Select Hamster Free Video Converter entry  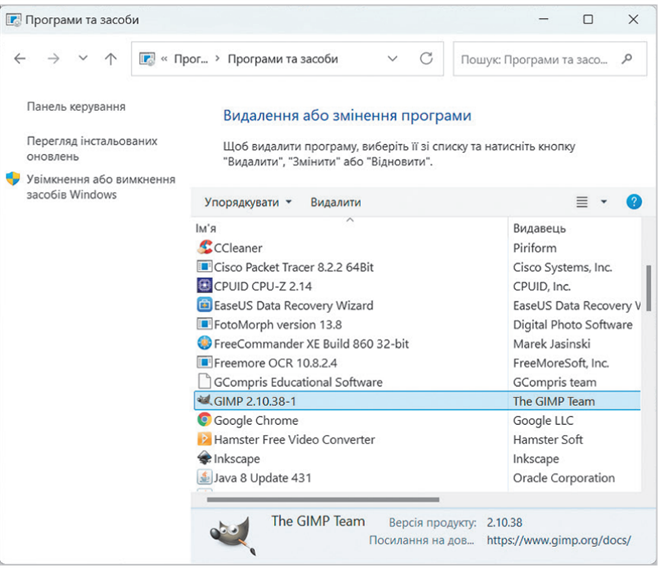(294, 439)
